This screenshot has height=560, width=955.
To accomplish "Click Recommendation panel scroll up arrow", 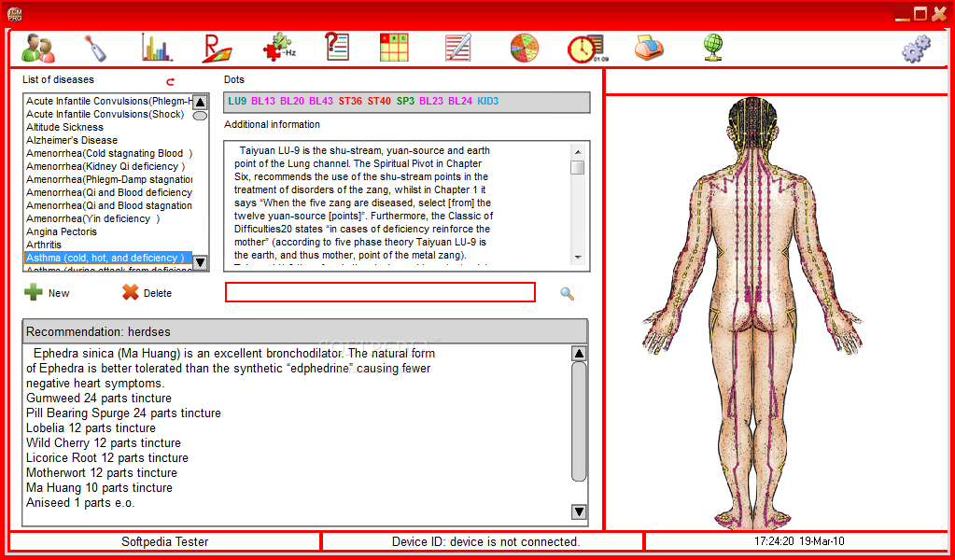I will pyautogui.click(x=579, y=354).
